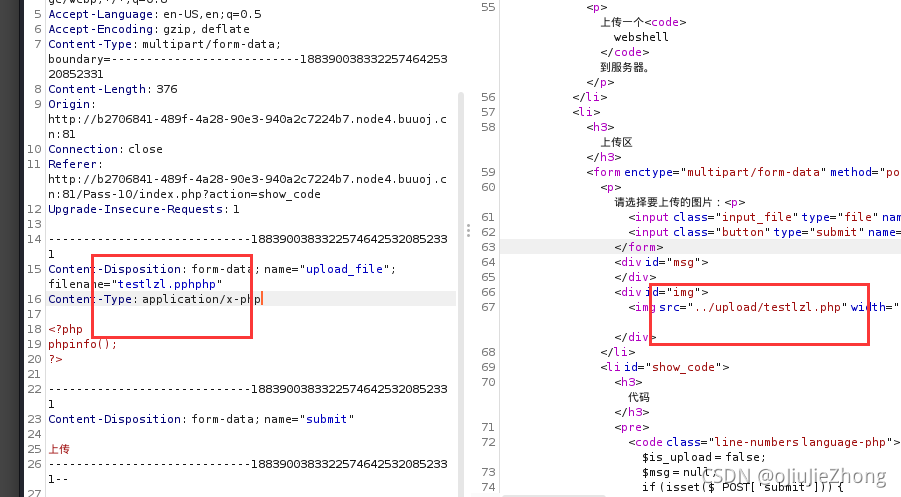Screen dimensions: 901x497
Task: Click the Accept-Language header line in request
Action: point(155,14)
